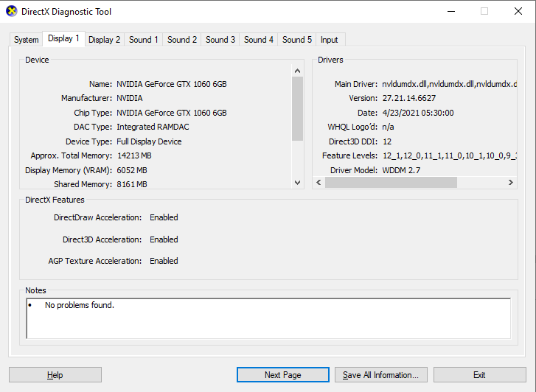The image size is (536, 392).
Task: Click the Name value NVIDIA GeForce GTX 1060 6GB
Action: click(172, 84)
